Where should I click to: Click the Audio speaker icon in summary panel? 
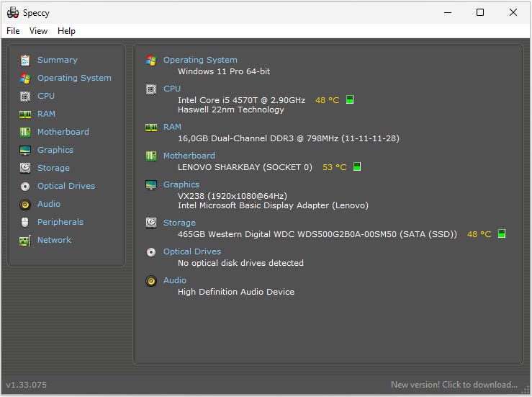(x=151, y=281)
